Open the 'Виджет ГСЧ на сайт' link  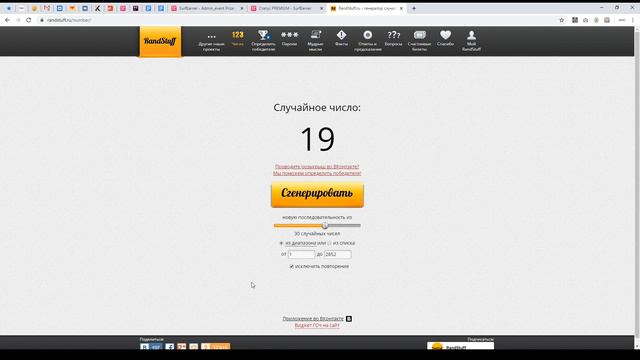pos(317,325)
